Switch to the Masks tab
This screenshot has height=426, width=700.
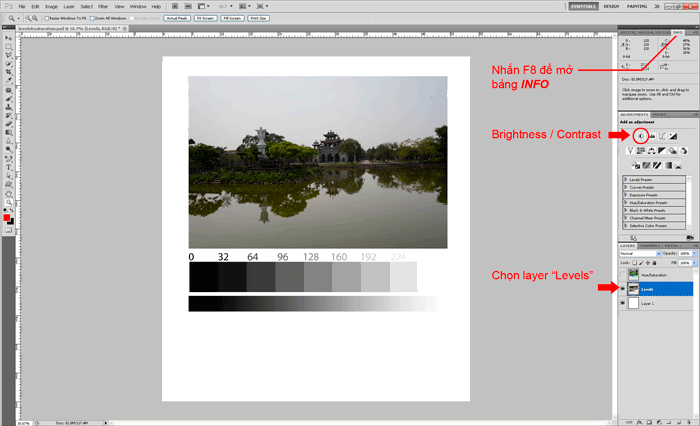click(x=660, y=114)
